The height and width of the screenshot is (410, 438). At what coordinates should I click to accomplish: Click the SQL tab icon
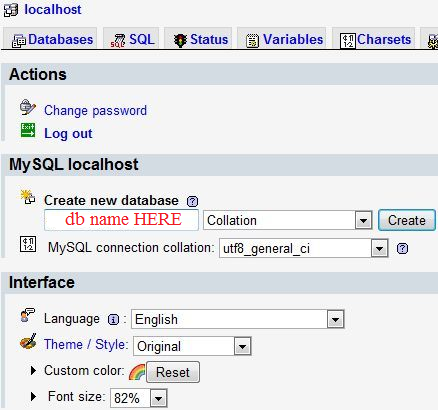tap(118, 41)
